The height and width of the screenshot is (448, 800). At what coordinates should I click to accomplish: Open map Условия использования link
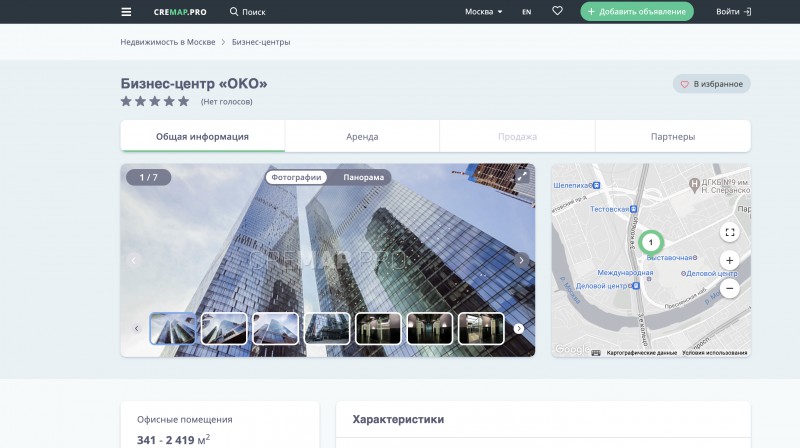pos(714,353)
